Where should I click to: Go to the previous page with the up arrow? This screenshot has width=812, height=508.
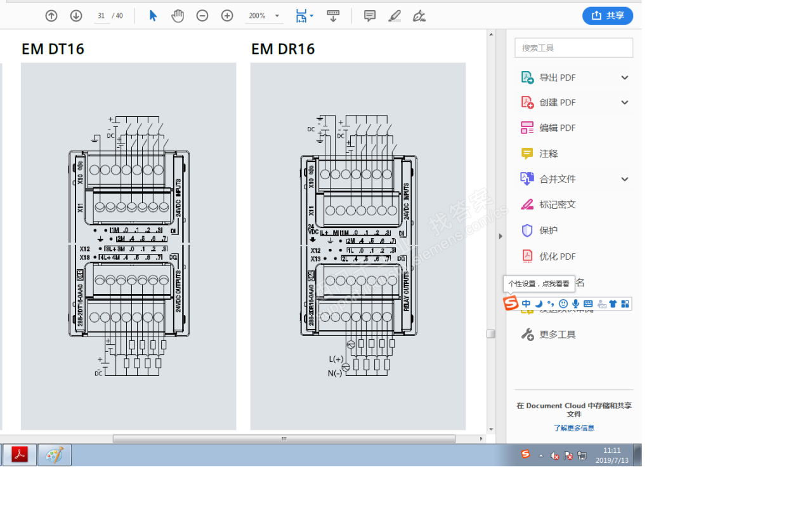51,16
